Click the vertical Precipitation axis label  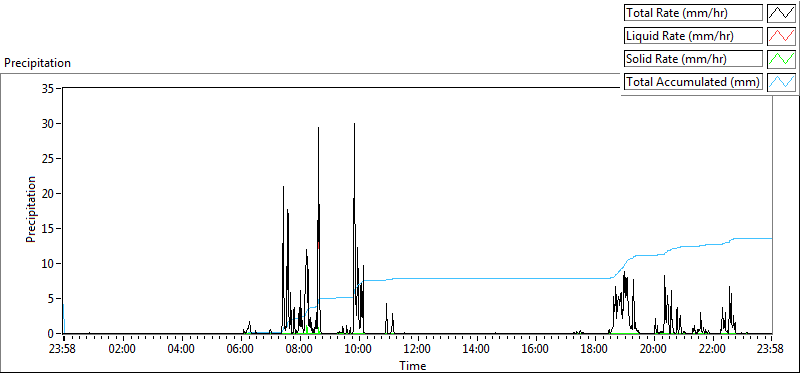[31, 210]
